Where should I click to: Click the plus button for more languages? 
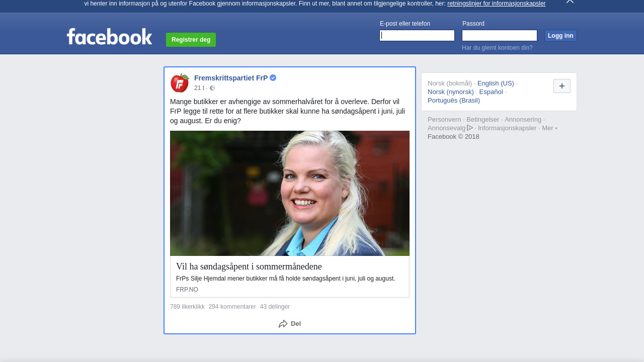tap(562, 86)
